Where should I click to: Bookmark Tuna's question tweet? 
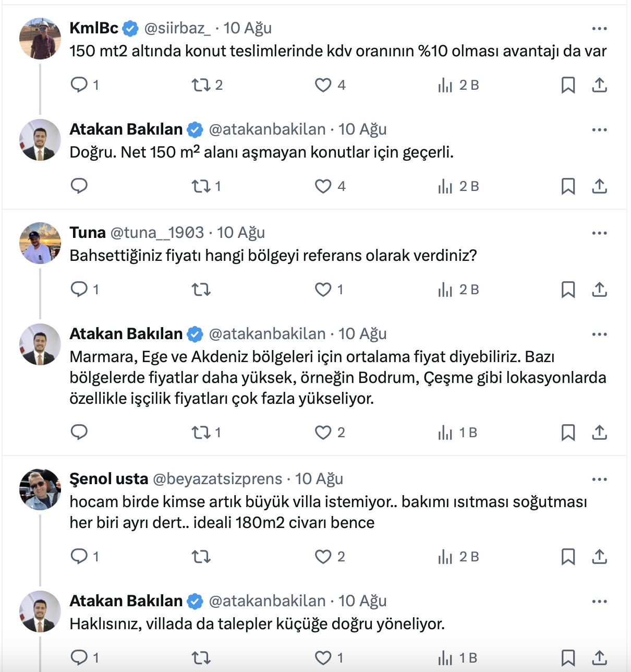pos(568,290)
